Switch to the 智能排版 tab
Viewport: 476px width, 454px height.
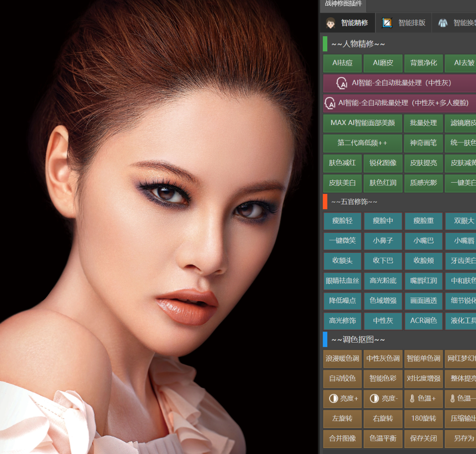(x=404, y=23)
